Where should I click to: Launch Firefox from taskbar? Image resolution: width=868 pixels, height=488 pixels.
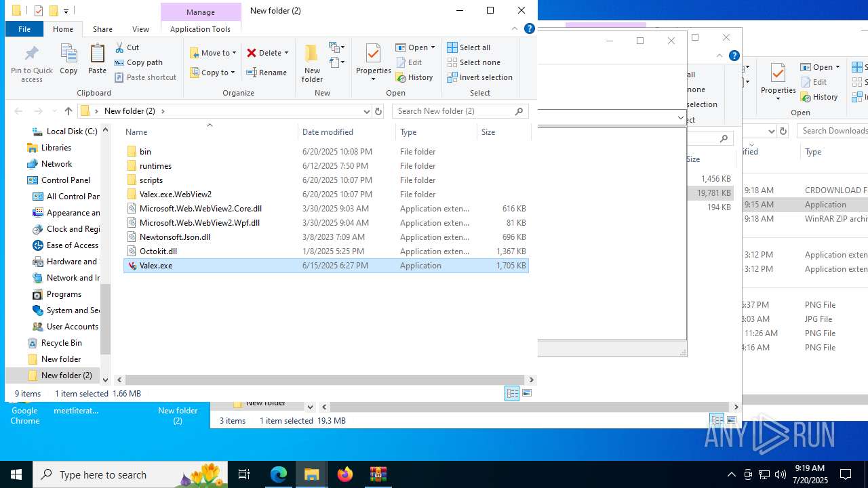pos(345,474)
